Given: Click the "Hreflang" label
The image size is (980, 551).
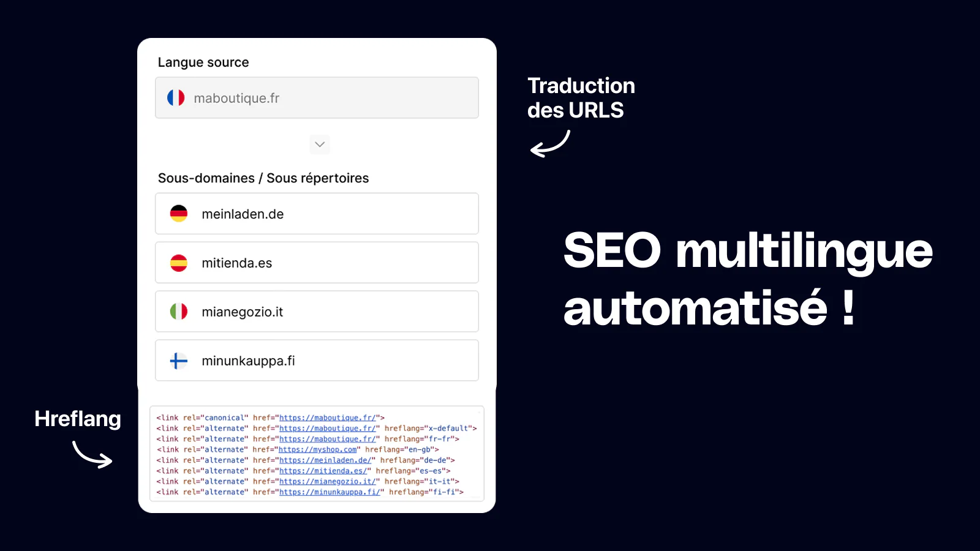Looking at the screenshot, I should (x=78, y=419).
